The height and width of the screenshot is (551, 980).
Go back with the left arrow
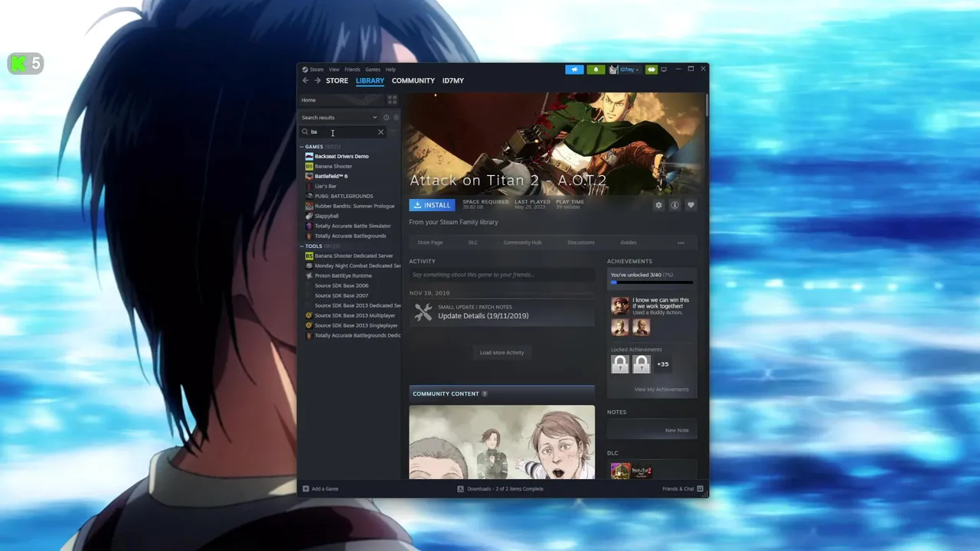point(305,80)
